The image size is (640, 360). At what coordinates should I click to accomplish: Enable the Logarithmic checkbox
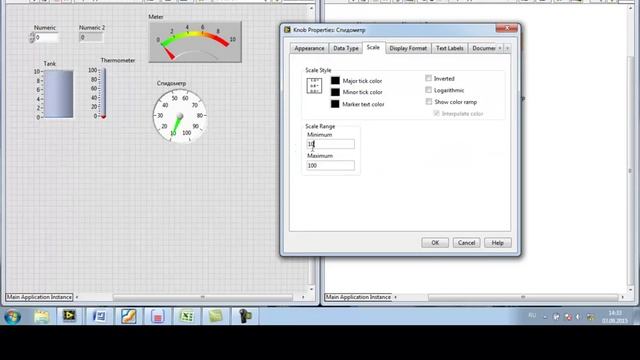(428, 90)
